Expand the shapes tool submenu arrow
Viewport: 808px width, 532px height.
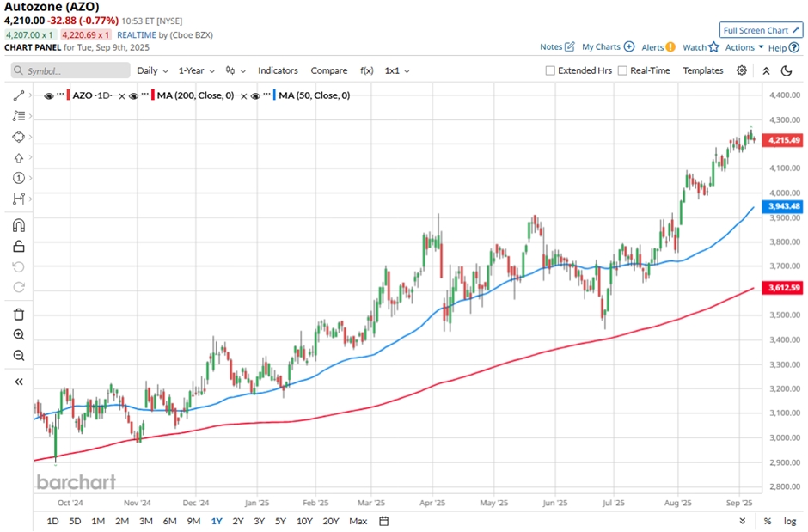[x=31, y=137]
